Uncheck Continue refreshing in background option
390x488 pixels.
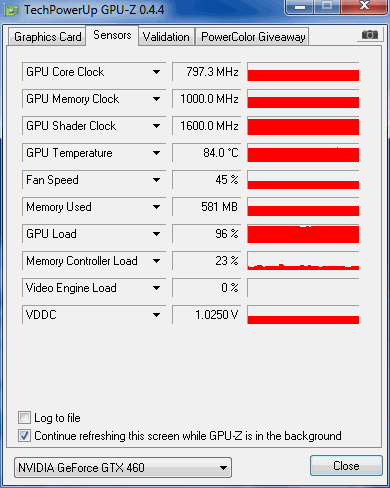pos(24,435)
